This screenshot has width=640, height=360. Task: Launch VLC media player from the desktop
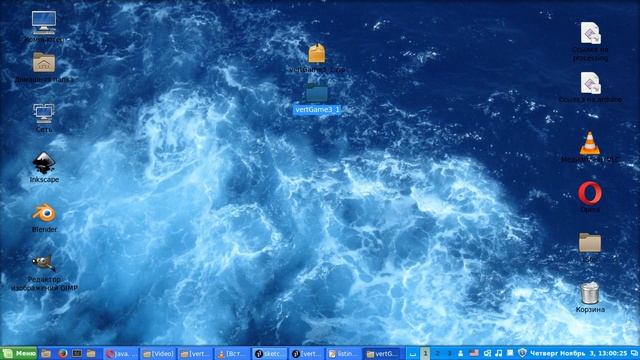coord(590,143)
